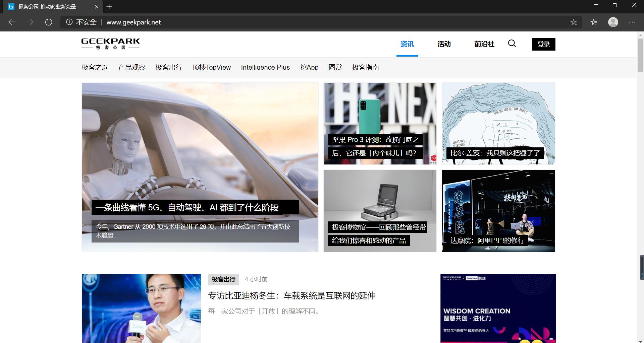Click the browser back arrow

pyautogui.click(x=12, y=22)
